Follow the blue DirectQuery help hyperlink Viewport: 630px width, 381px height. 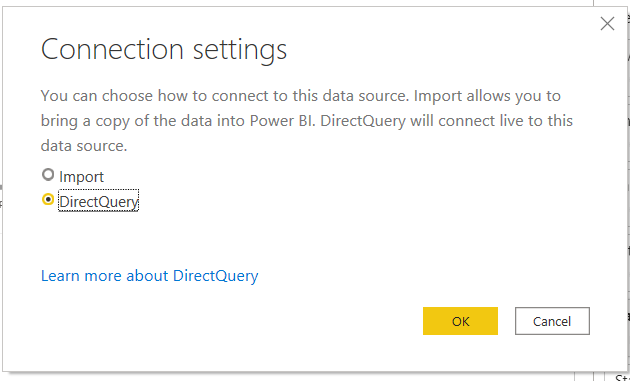[149, 276]
